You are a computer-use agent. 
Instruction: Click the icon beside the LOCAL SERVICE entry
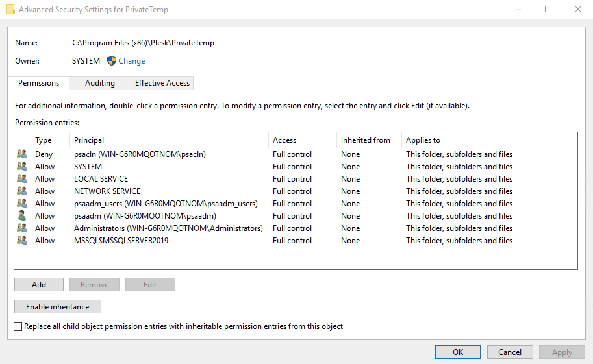(22, 179)
